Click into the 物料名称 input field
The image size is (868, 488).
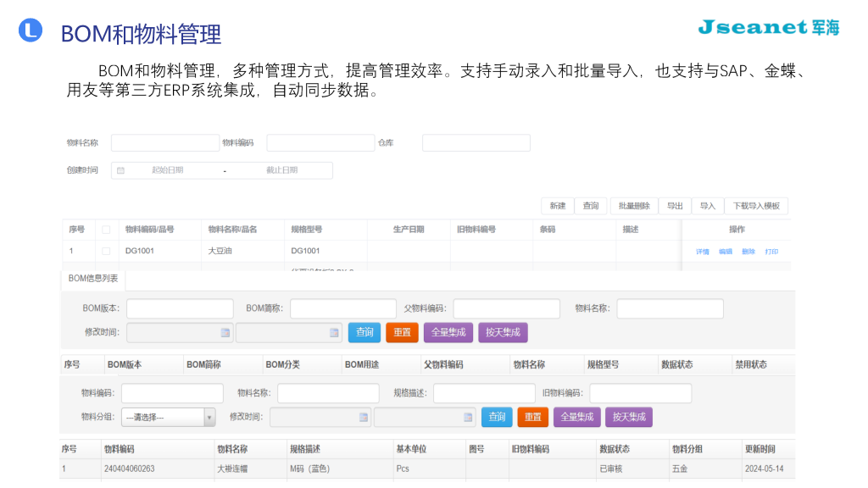[165, 142]
